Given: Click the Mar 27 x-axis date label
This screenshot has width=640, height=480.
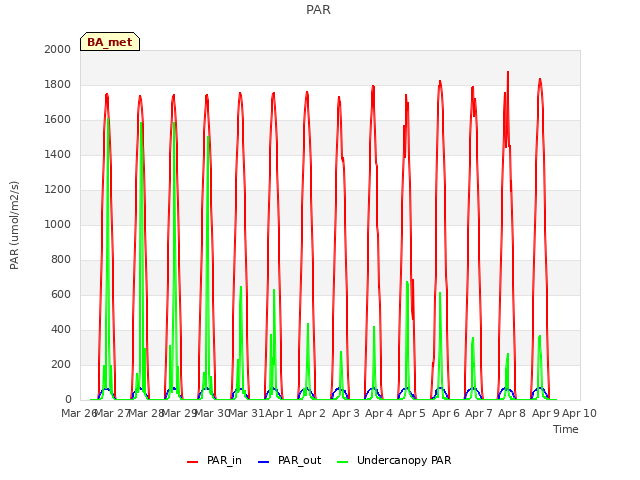Looking at the screenshot, I should coord(113,413).
